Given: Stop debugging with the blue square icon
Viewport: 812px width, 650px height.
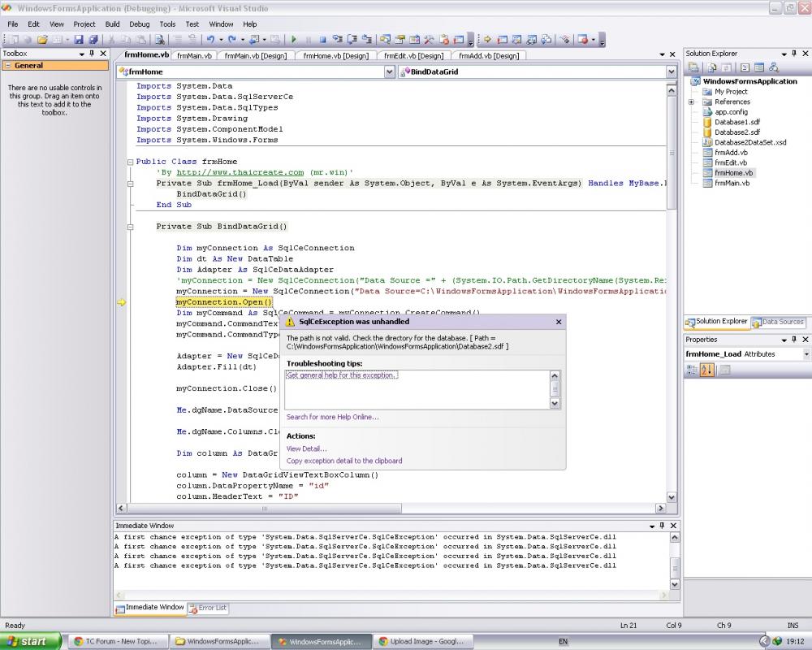Looking at the screenshot, I should point(322,39).
